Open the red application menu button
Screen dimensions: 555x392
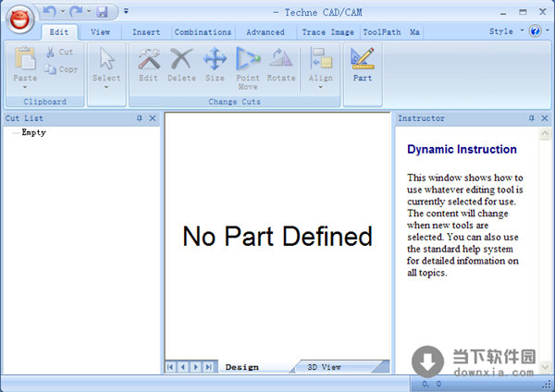tap(21, 16)
